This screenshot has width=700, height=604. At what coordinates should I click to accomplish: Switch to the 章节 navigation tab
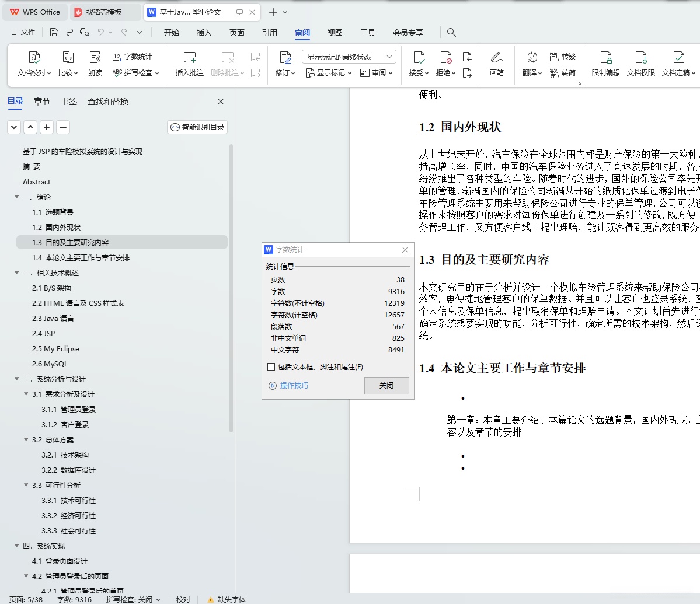[x=41, y=101]
